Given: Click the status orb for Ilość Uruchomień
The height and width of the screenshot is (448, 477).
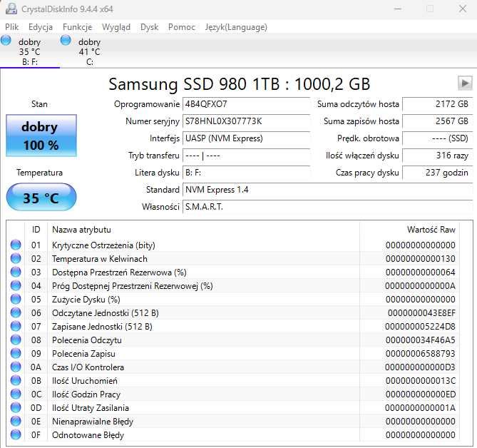Looking at the screenshot, I should point(16,380).
